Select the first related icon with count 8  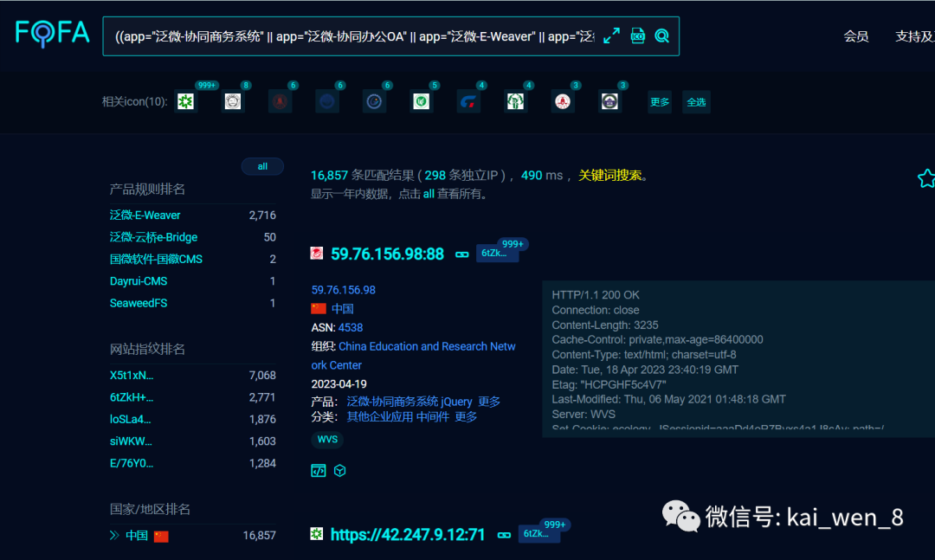(233, 101)
